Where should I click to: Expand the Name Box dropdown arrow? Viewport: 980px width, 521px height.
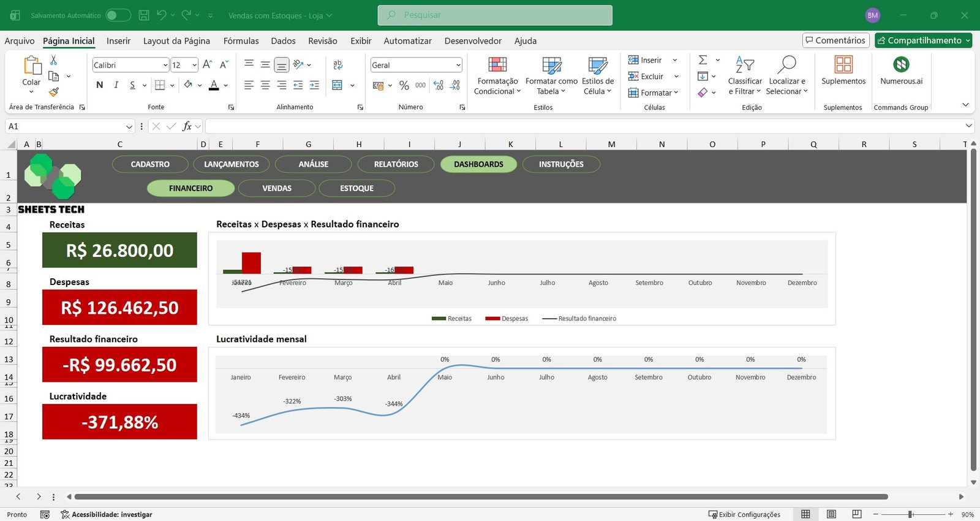point(129,126)
